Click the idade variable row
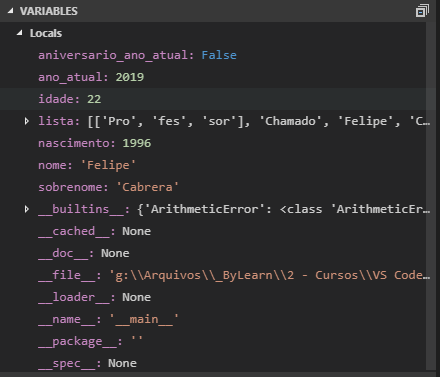Image resolution: width=440 pixels, height=377 pixels. coord(213,99)
